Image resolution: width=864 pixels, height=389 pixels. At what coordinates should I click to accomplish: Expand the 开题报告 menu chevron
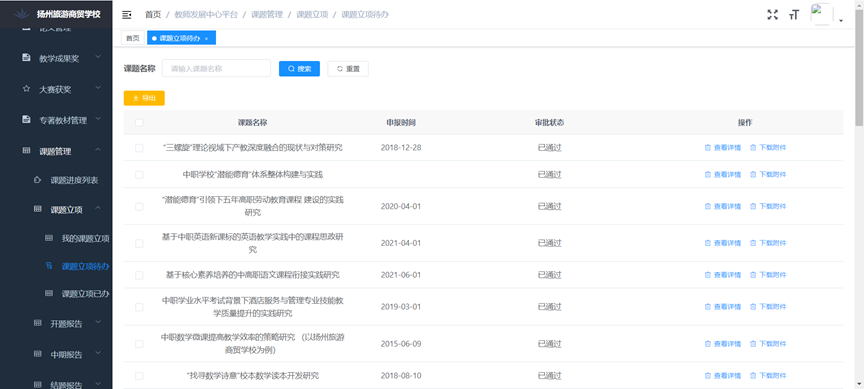coord(98,321)
